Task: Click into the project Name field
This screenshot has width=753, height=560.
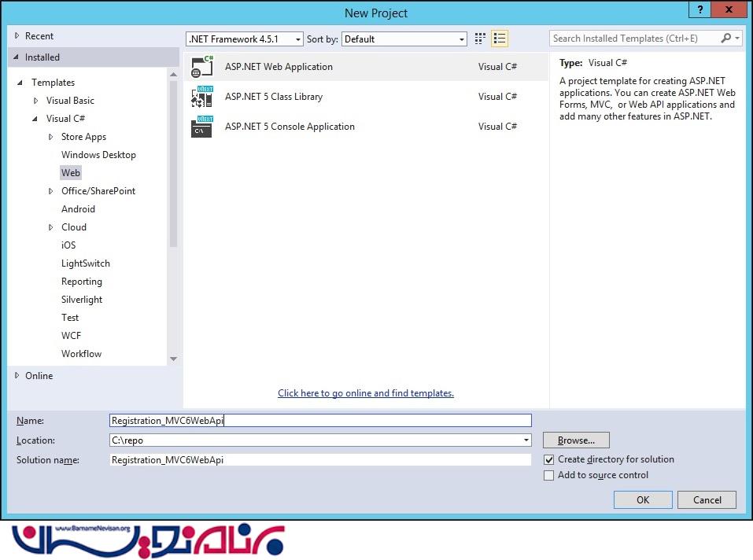Action: (320, 421)
